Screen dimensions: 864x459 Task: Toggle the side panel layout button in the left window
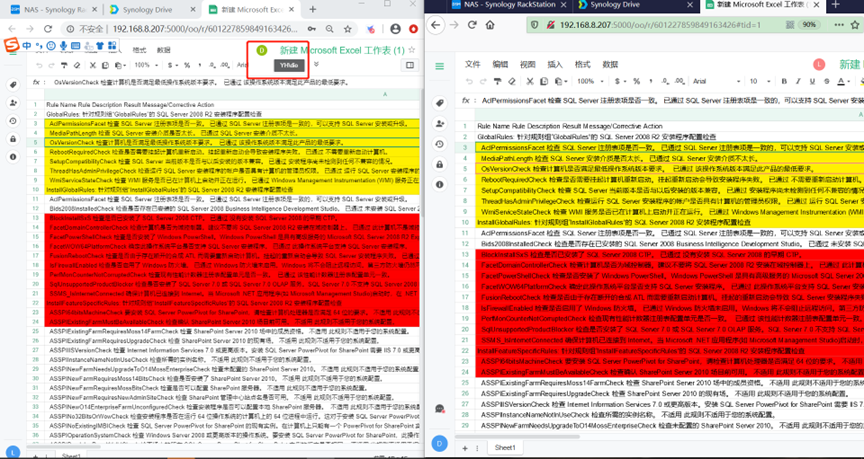coord(409,65)
